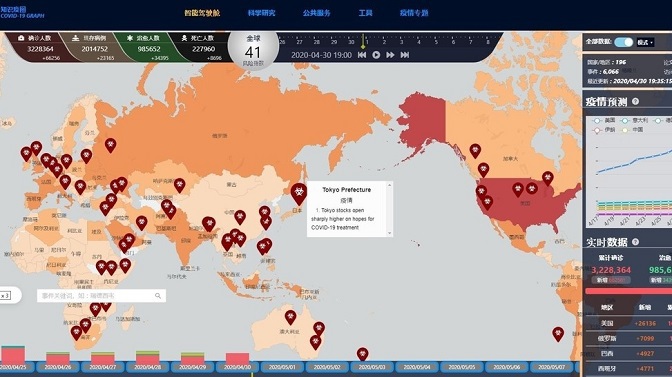
Task: Select the 2020/04/26 date chip
Action: [x=58, y=367]
